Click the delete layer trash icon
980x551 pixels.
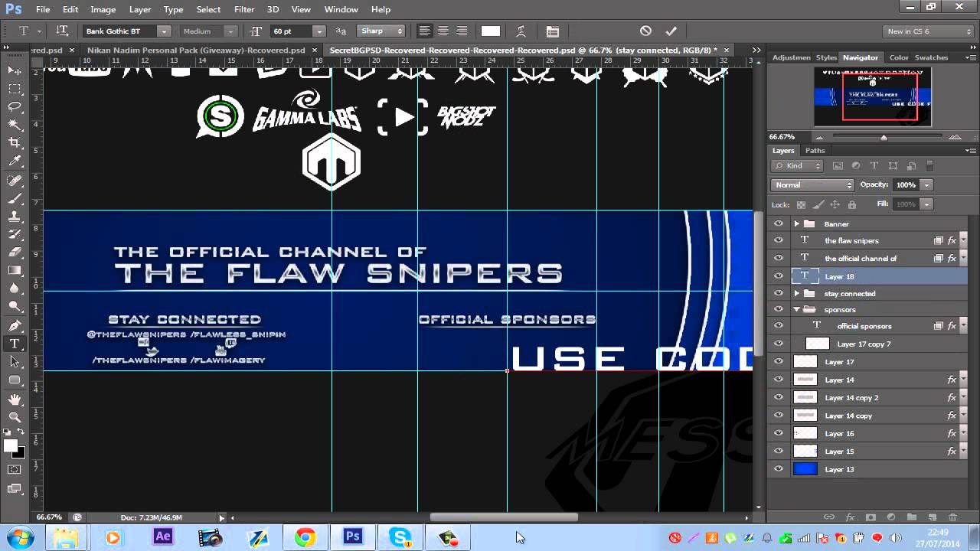pyautogui.click(x=952, y=517)
